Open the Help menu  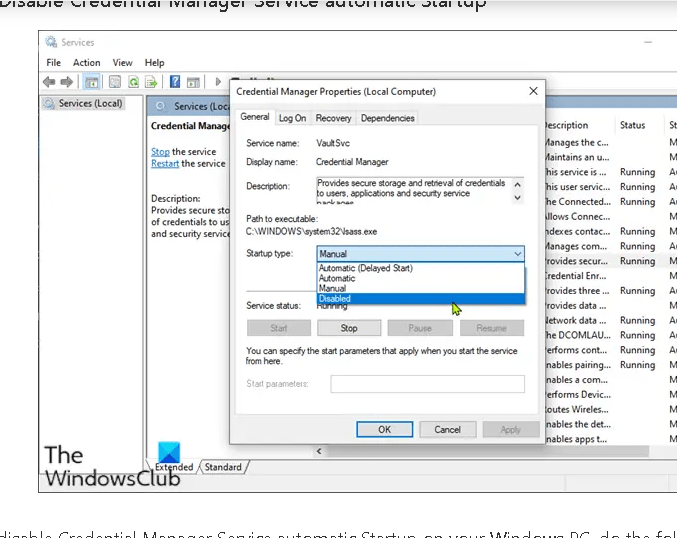[x=154, y=63]
